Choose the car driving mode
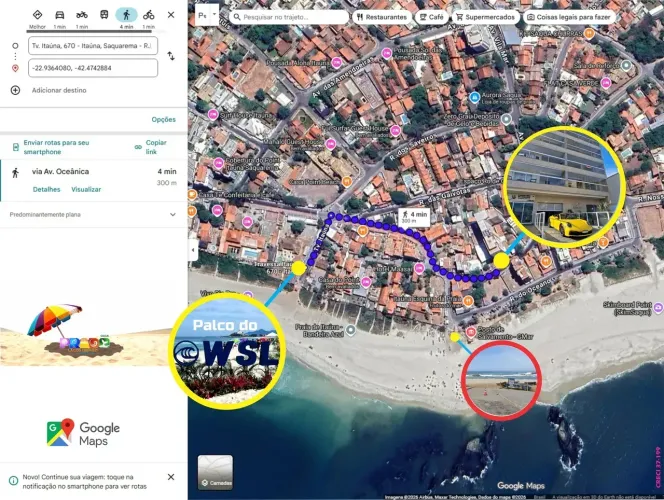Screen dimensions: 664x500 [x=60, y=15]
